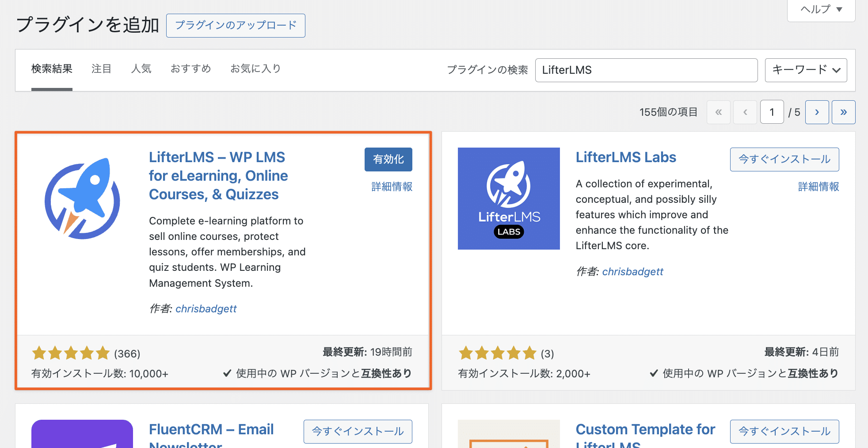The width and height of the screenshot is (868, 448).
Task: Select the 注目 tab
Action: pos(101,68)
